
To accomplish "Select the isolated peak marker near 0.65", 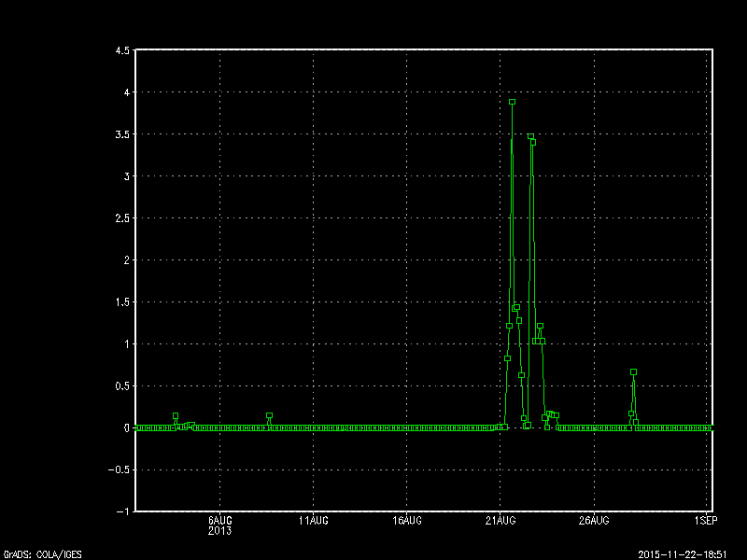I will pyautogui.click(x=634, y=371).
